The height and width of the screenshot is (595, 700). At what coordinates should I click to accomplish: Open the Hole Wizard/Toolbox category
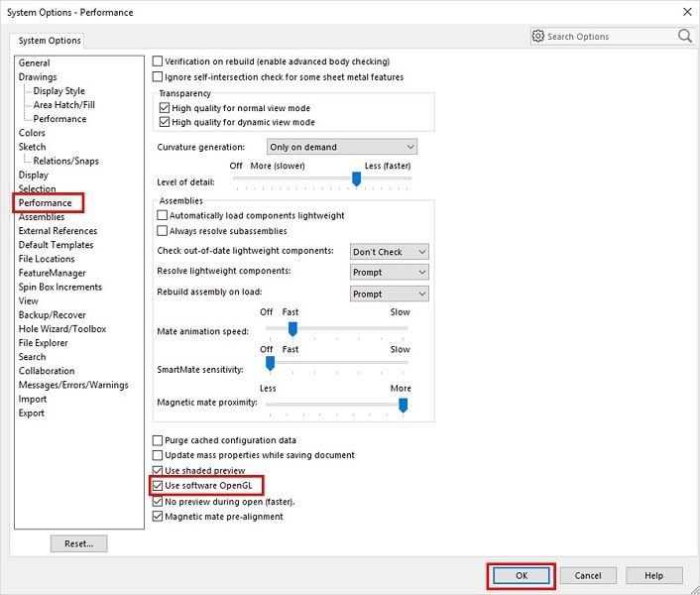62,329
